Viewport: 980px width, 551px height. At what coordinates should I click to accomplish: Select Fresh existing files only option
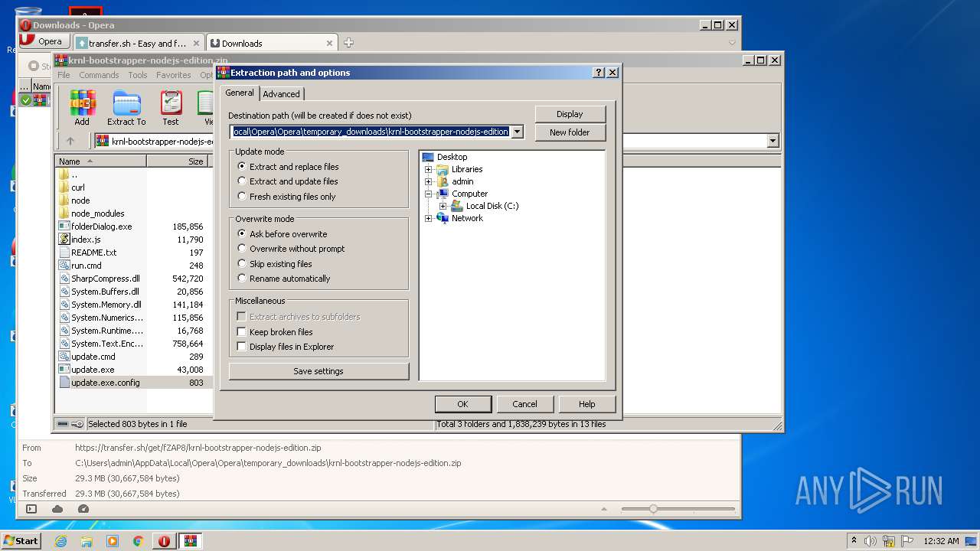242,197
